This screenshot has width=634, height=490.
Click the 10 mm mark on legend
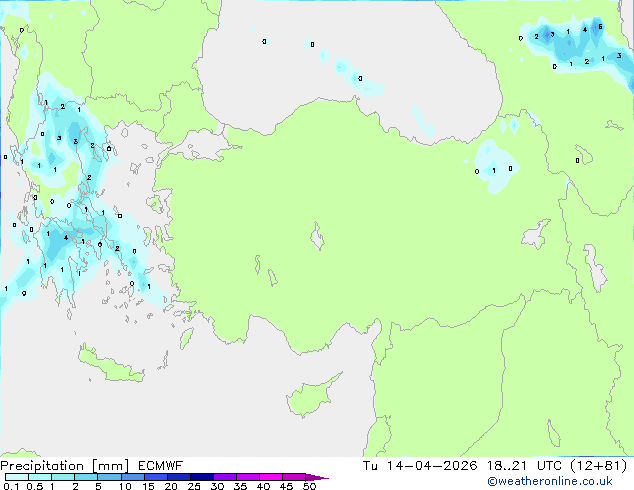[123, 487]
